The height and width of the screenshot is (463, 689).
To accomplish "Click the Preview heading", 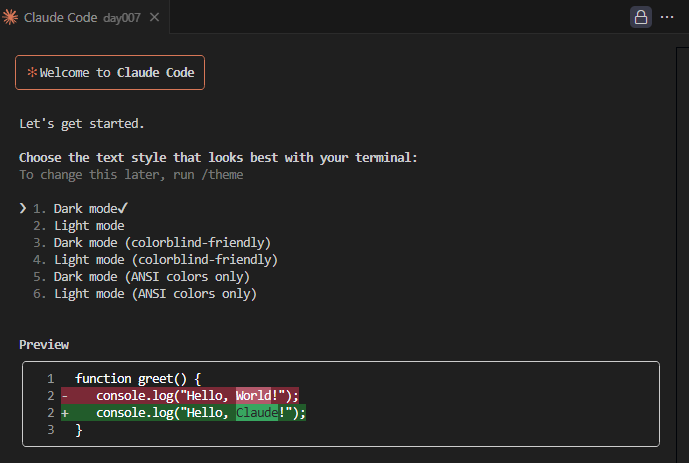I will (44, 345).
